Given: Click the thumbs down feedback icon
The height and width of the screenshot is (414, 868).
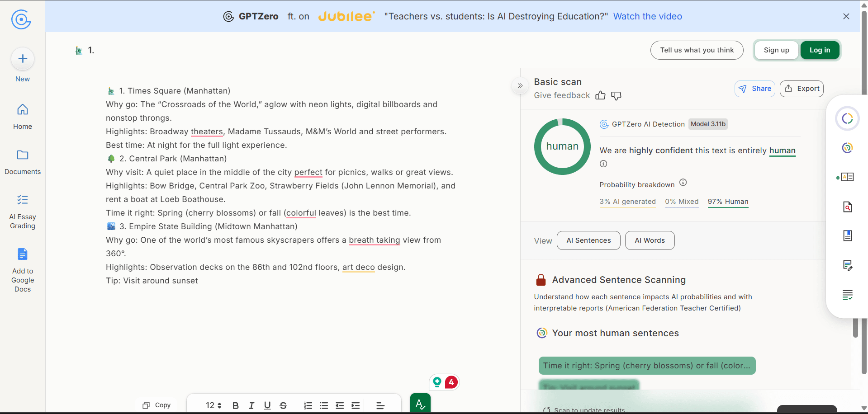Looking at the screenshot, I should click(616, 95).
